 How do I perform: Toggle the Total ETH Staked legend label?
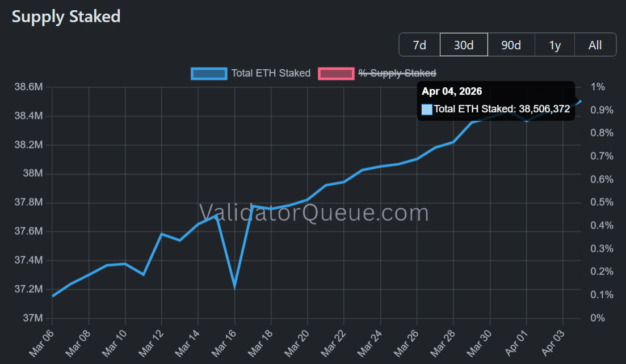pos(271,73)
